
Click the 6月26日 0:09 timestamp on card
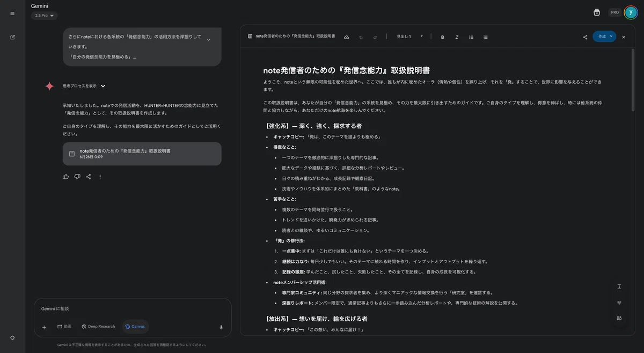click(x=91, y=157)
